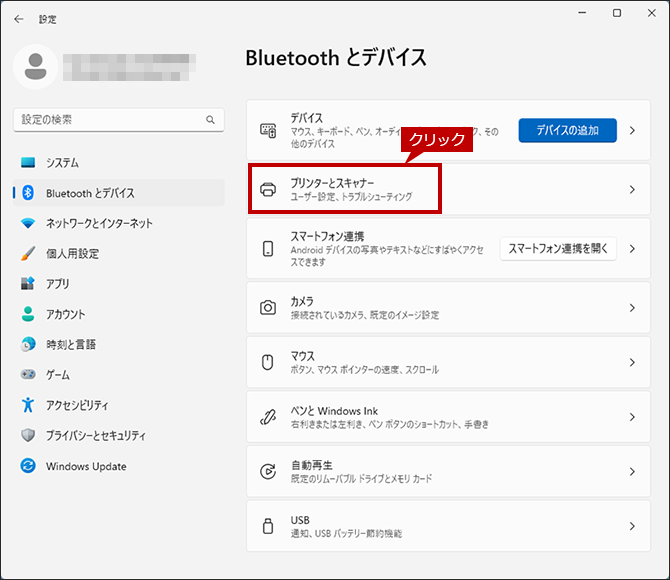Viewport: 670px width, 580px height.
Task: Click the back arrow icon in the title bar
Action: (18, 19)
